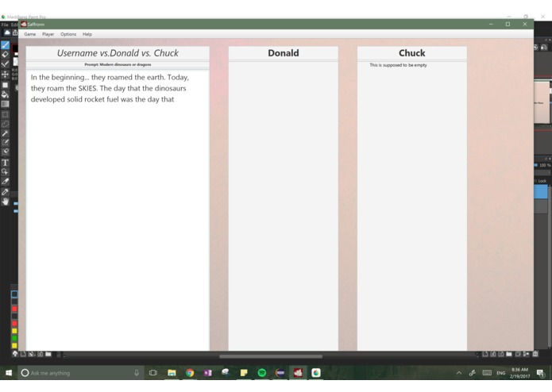
Task: Select the Select Pen tool in MediBang
Action: (5, 142)
